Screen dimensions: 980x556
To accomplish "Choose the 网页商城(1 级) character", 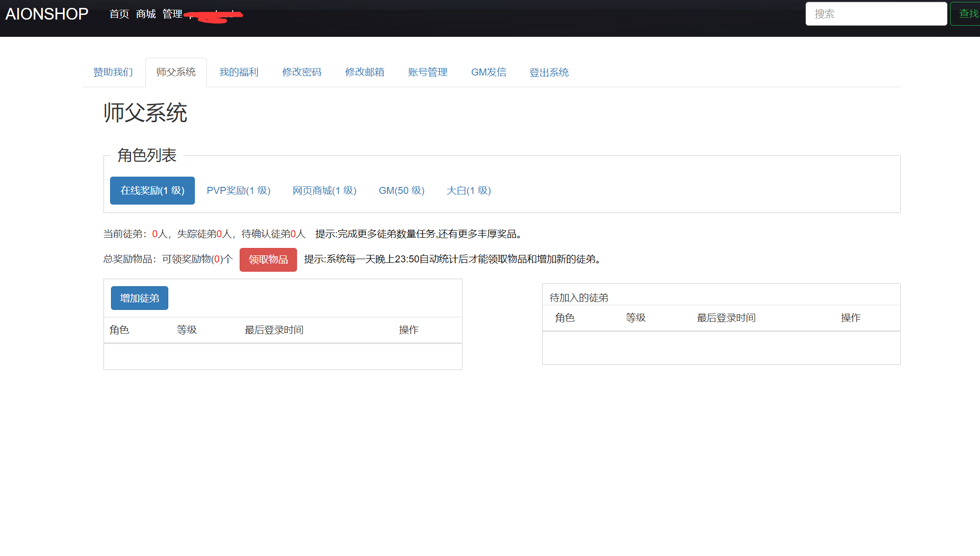I will pos(324,191).
